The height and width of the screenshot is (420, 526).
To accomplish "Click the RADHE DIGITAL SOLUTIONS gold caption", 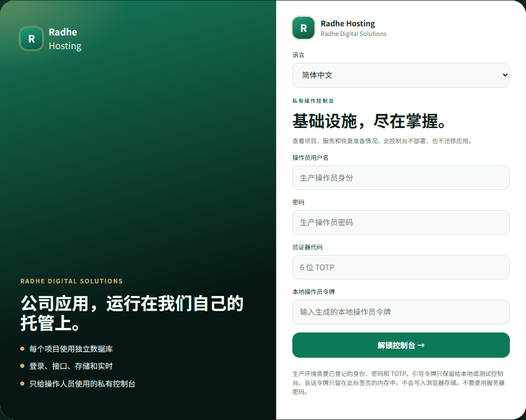I will pyautogui.click(x=71, y=281).
